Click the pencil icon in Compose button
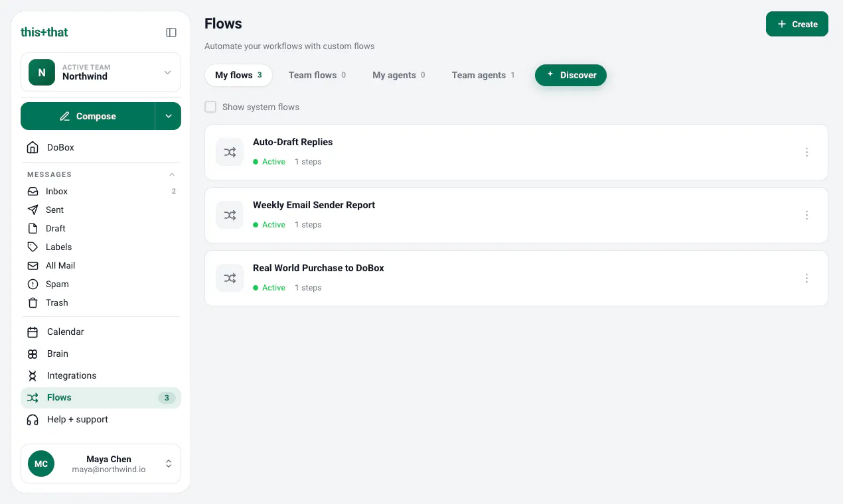 [64, 116]
